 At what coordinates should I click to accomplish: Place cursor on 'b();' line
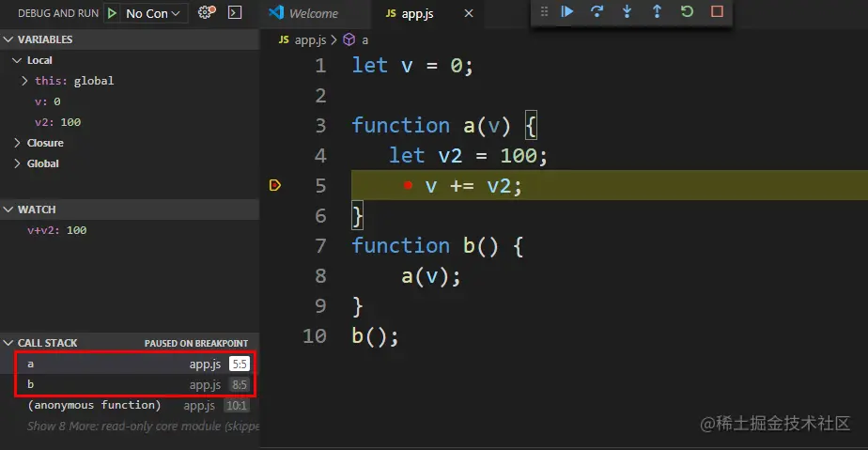375,336
